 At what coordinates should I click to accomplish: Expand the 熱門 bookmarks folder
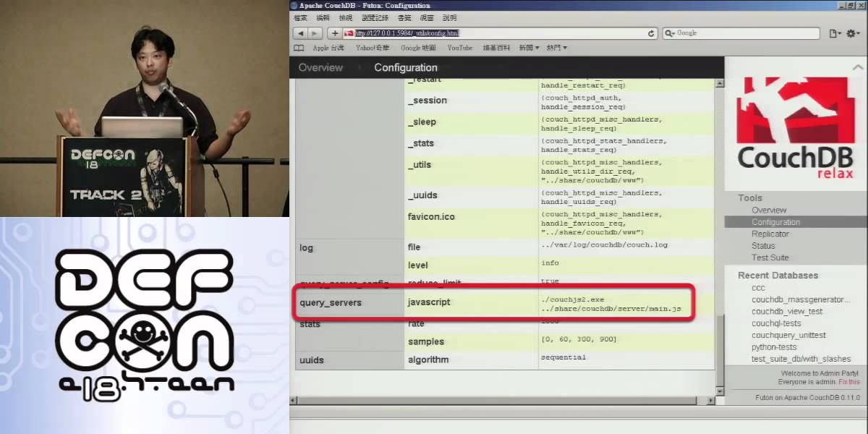[x=556, y=48]
